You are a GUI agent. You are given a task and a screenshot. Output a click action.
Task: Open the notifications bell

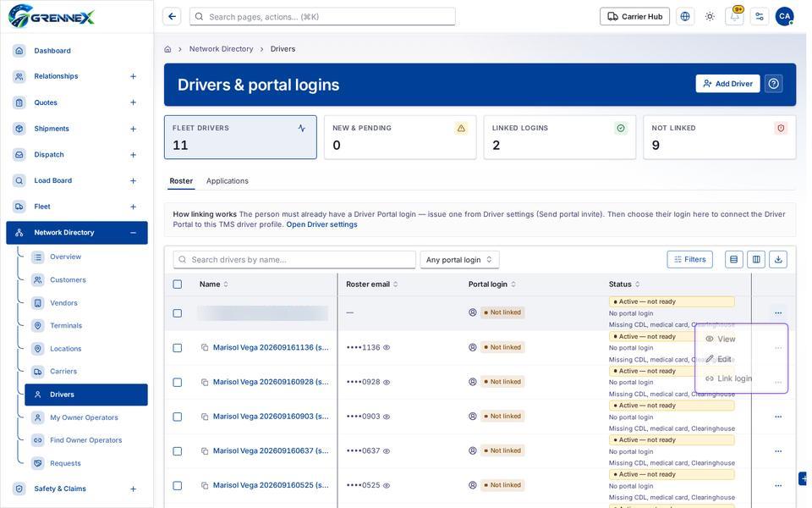point(734,17)
